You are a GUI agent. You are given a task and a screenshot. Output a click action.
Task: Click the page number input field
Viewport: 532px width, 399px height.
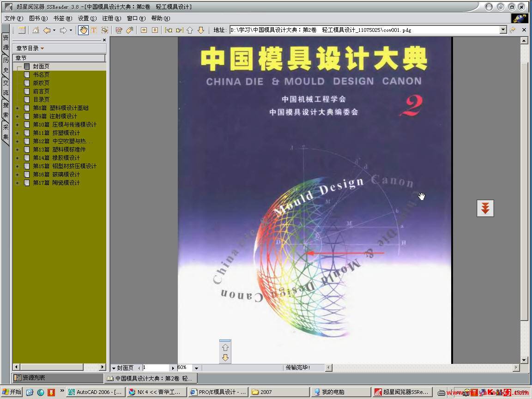(156, 368)
